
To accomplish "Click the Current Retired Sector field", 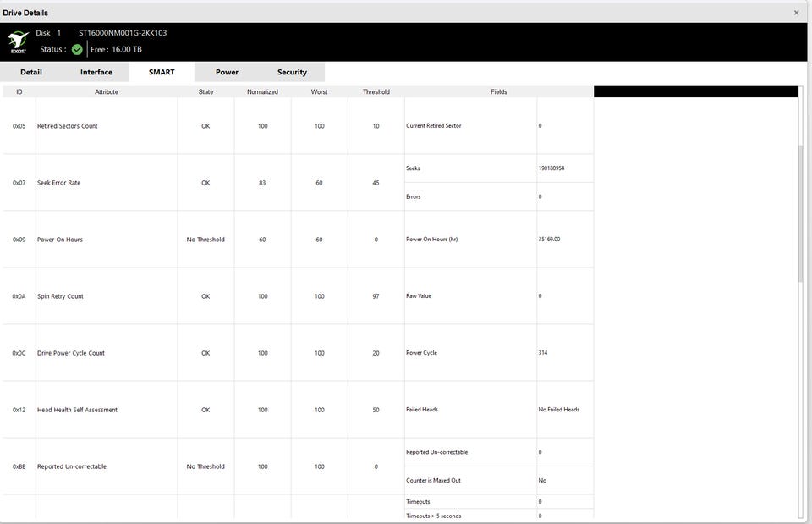I will (x=433, y=126).
